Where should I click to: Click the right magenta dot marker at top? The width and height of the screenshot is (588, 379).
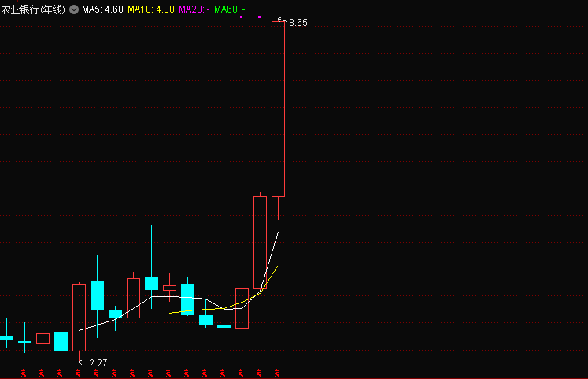[x=259, y=17]
